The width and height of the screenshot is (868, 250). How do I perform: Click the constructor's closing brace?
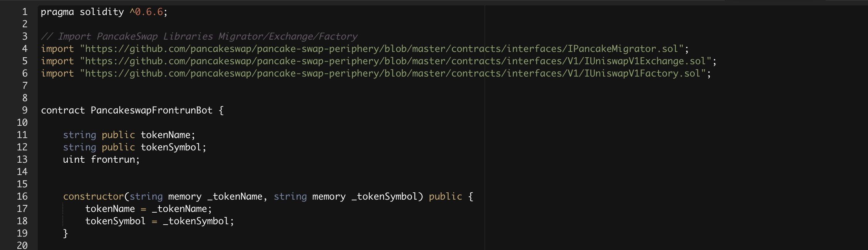click(65, 233)
